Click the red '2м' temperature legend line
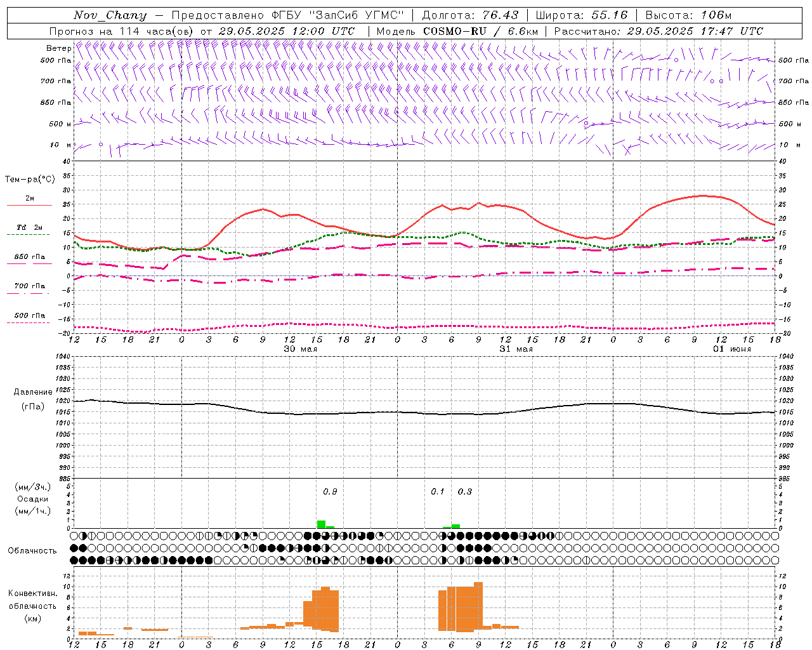 click(29, 205)
